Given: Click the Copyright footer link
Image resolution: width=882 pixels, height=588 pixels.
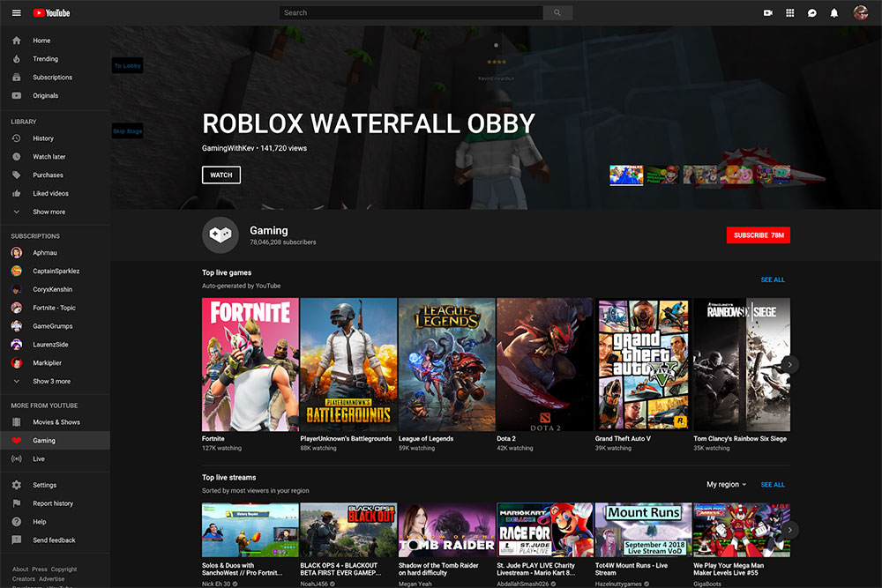Looking at the screenshot, I should tap(64, 569).
